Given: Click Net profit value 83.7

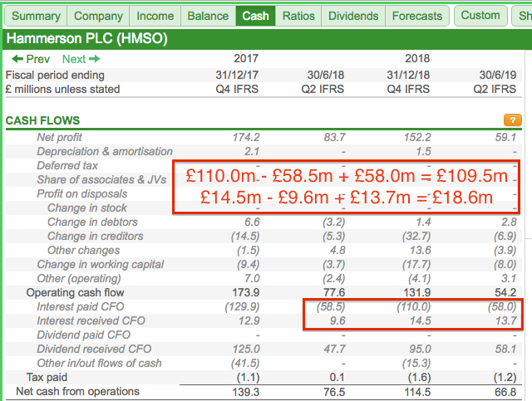Looking at the screenshot, I should 334,137.
